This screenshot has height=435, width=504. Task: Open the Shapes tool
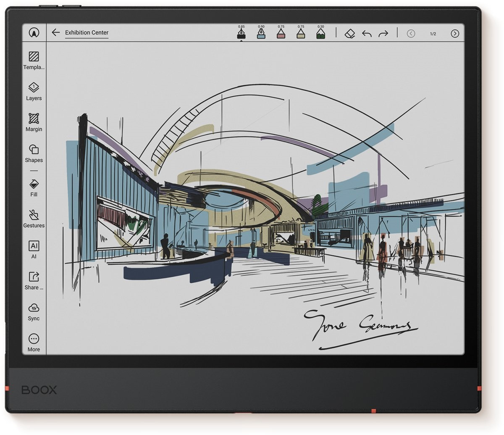[34, 153]
